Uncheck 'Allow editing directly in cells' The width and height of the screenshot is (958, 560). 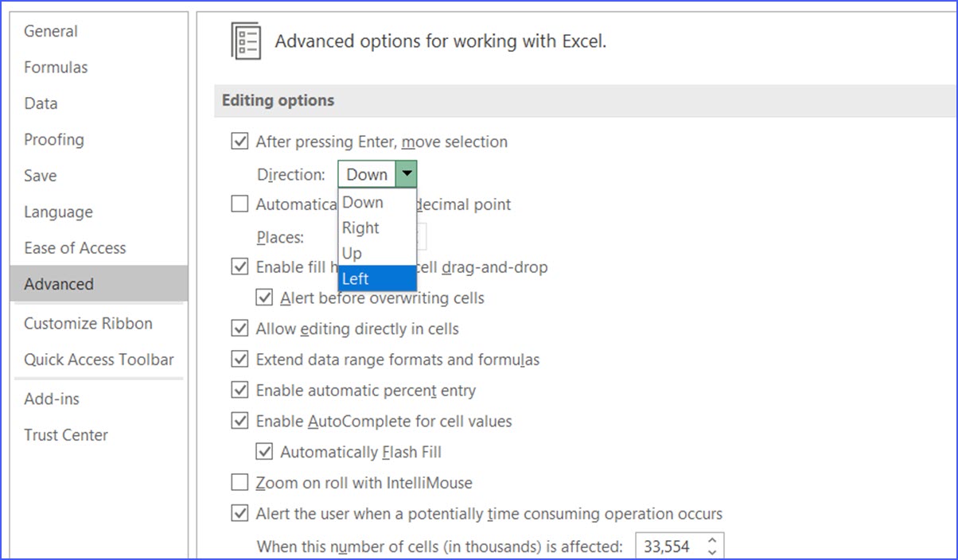point(240,328)
